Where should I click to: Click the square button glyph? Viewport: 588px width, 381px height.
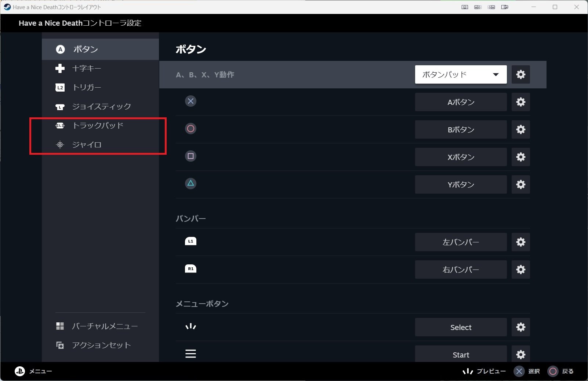(x=190, y=156)
